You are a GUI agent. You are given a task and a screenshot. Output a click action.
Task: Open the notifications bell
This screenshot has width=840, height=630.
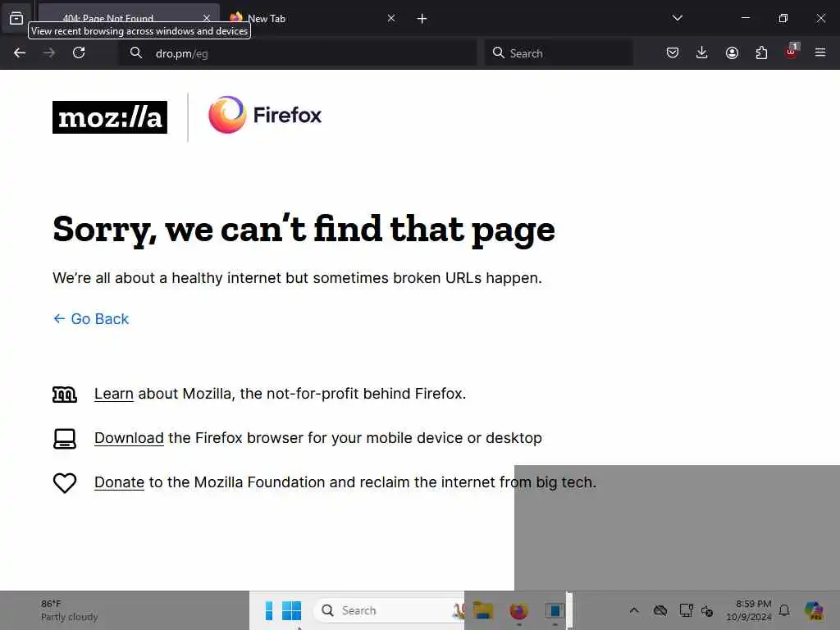(x=784, y=610)
